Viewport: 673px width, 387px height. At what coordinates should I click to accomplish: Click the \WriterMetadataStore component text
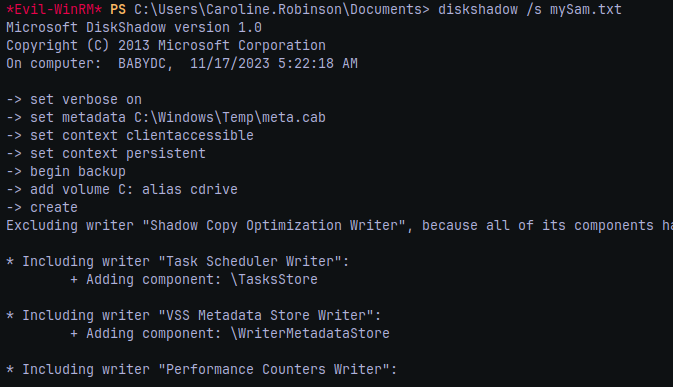[310, 333]
